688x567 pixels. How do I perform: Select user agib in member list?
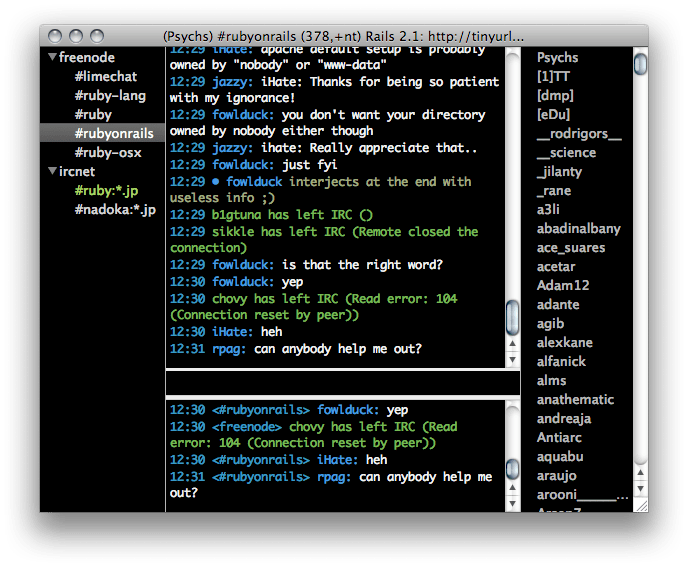tap(550, 323)
